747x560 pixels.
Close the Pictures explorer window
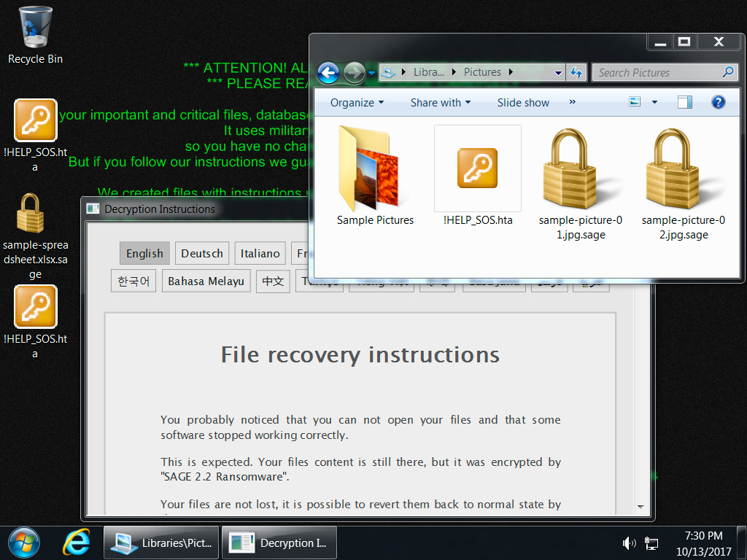[x=719, y=42]
